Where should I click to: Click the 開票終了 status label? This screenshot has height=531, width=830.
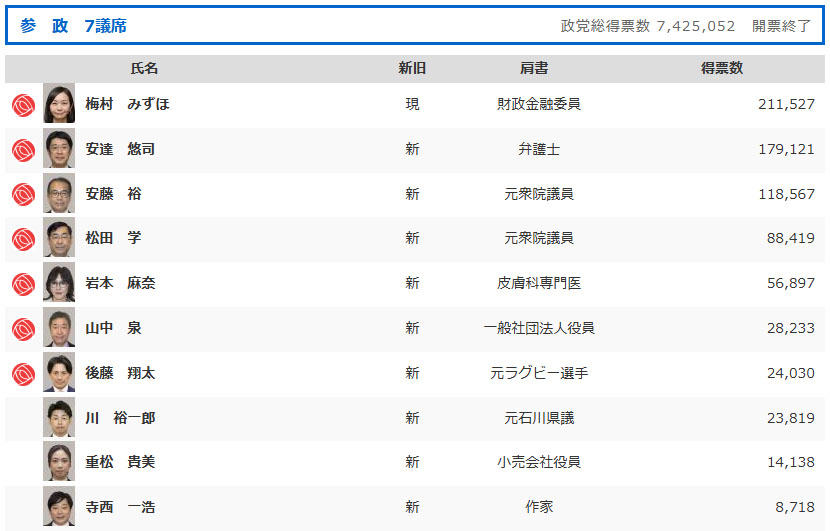coord(781,26)
